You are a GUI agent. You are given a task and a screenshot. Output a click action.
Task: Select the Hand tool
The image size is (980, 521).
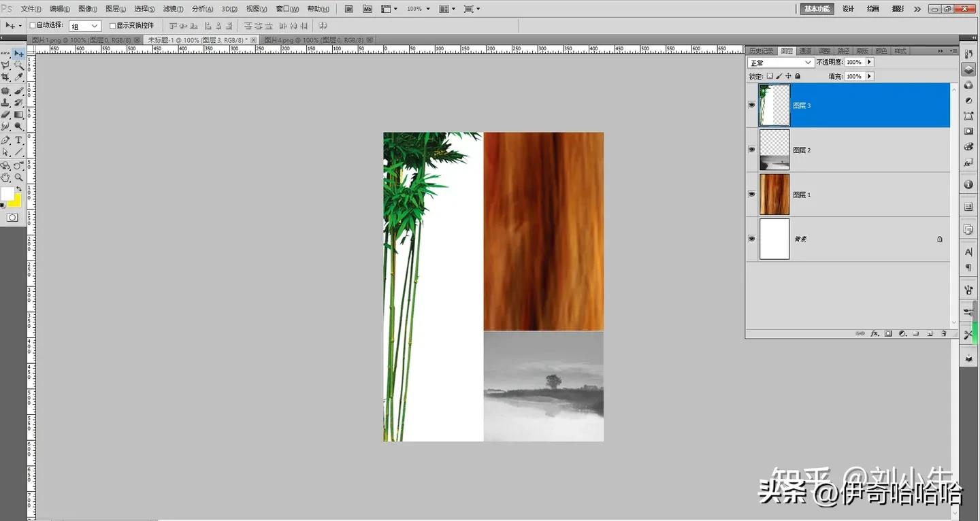tap(5, 178)
